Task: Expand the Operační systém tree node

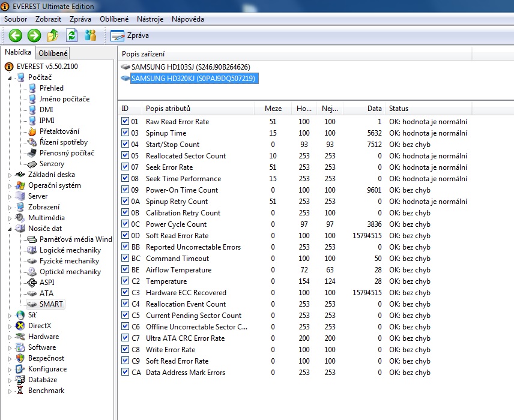Action: coord(10,186)
